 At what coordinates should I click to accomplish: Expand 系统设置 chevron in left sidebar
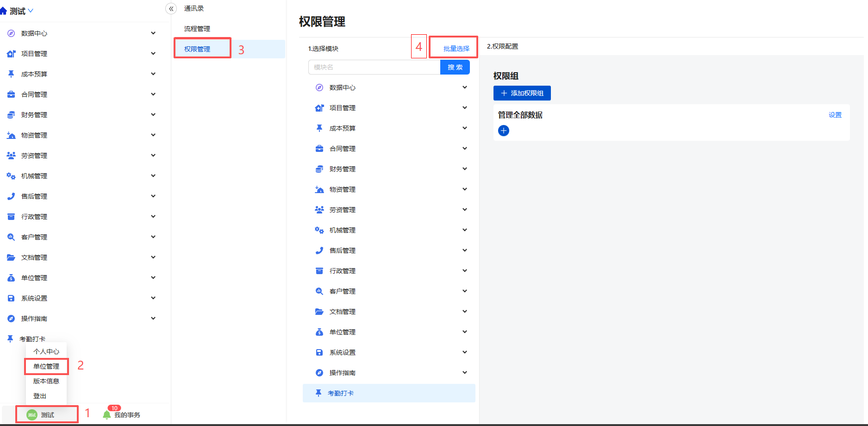click(x=153, y=298)
